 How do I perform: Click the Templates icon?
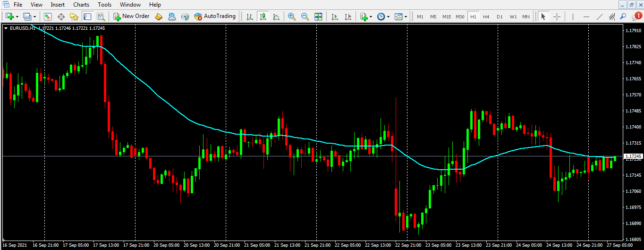tap(399, 17)
